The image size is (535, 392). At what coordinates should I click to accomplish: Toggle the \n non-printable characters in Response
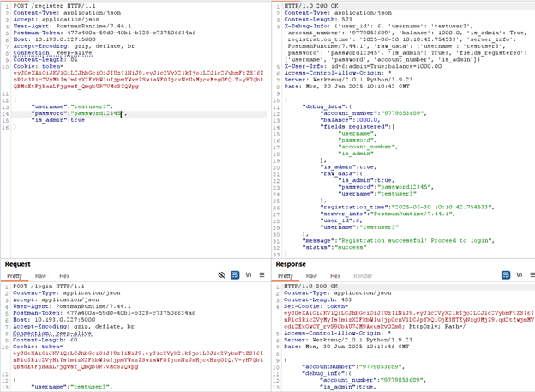point(520,275)
